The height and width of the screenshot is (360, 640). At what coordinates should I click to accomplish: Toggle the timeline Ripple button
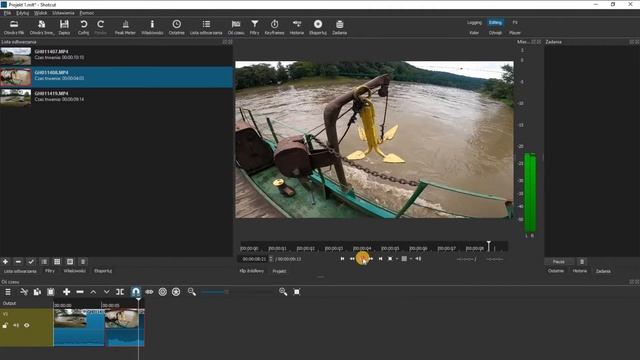click(x=162, y=291)
